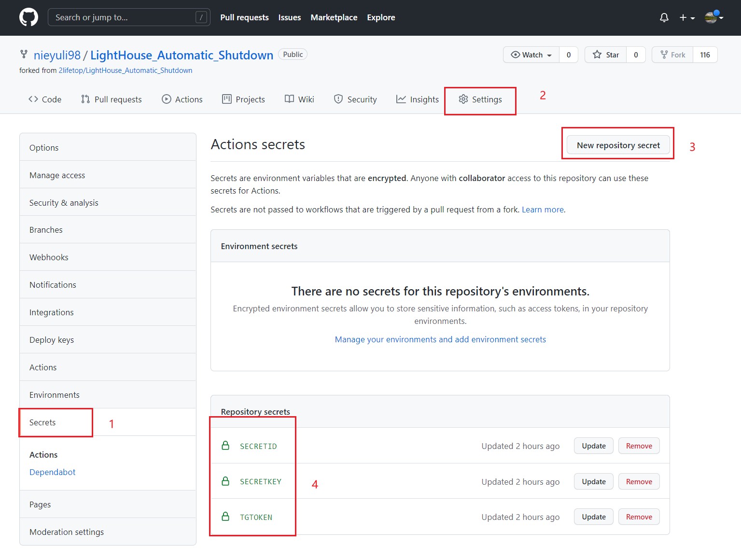View the 116 forks count
Screen dimensions: 741x560
tap(705, 55)
